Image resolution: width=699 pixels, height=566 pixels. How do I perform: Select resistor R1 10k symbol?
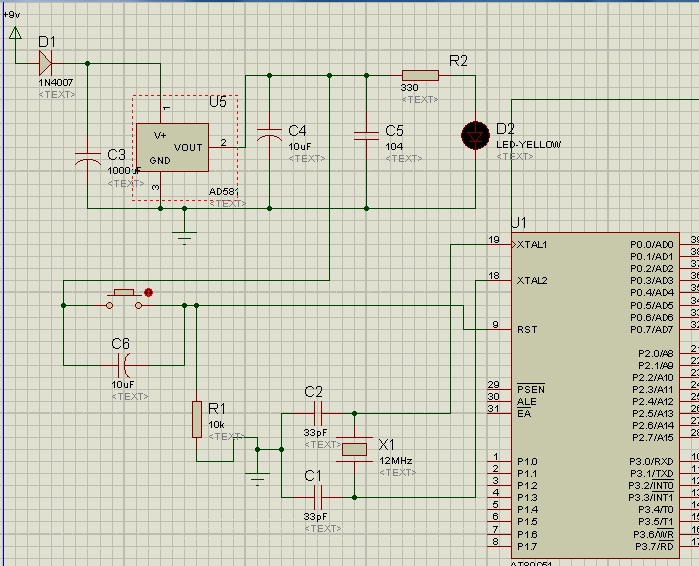[x=197, y=420]
